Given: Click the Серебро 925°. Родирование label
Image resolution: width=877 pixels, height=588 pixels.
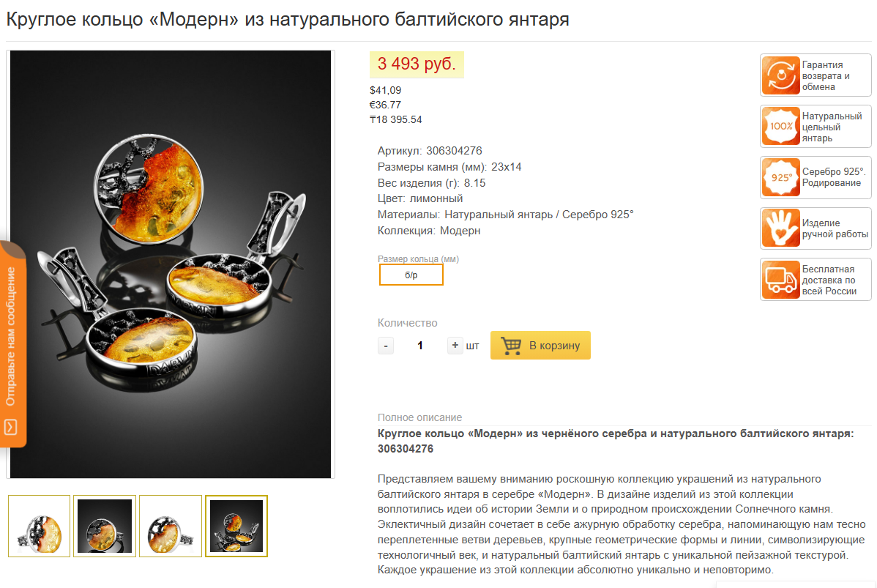Looking at the screenshot, I should [x=833, y=177].
